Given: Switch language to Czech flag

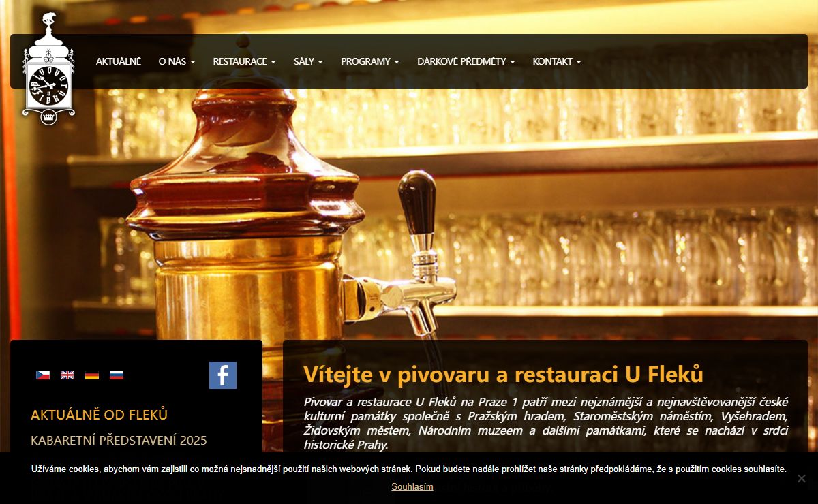Looking at the screenshot, I should click(43, 375).
